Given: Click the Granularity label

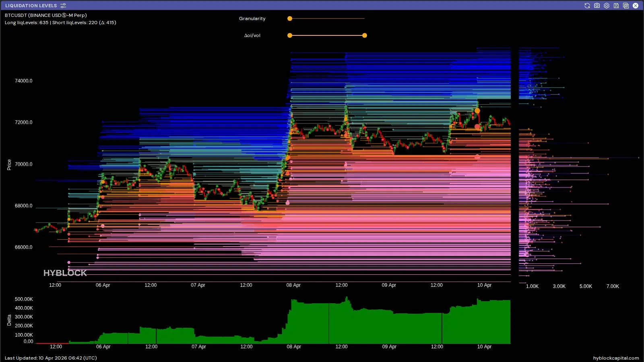Looking at the screenshot, I should 252,19.
